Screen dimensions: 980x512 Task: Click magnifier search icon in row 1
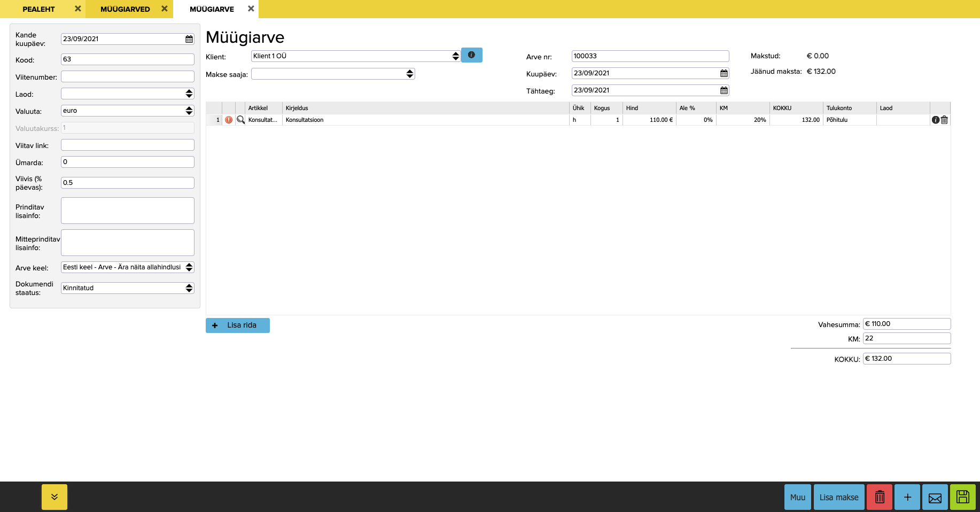click(x=240, y=120)
